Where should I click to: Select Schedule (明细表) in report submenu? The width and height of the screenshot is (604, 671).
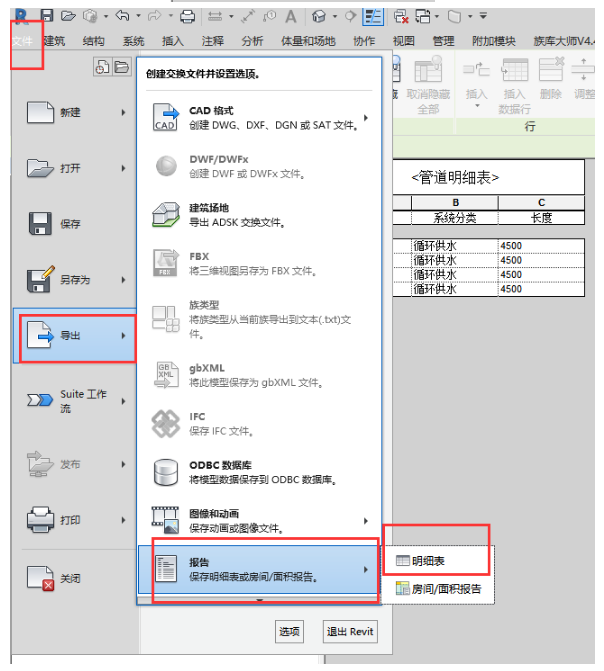[x=437, y=561]
